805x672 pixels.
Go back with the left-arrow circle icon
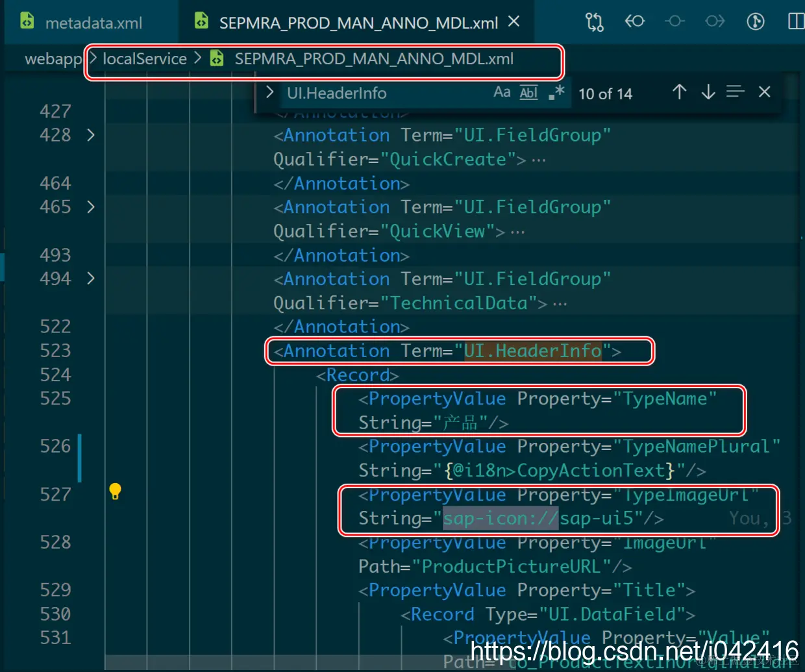coord(634,21)
